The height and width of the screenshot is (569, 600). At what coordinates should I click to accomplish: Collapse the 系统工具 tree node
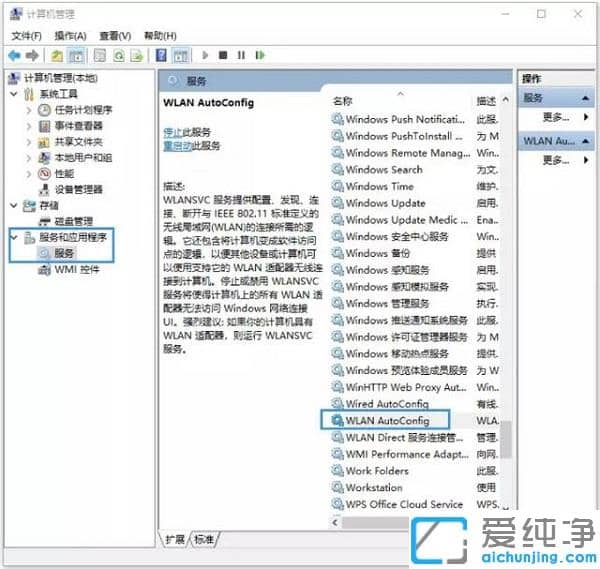coord(14,94)
